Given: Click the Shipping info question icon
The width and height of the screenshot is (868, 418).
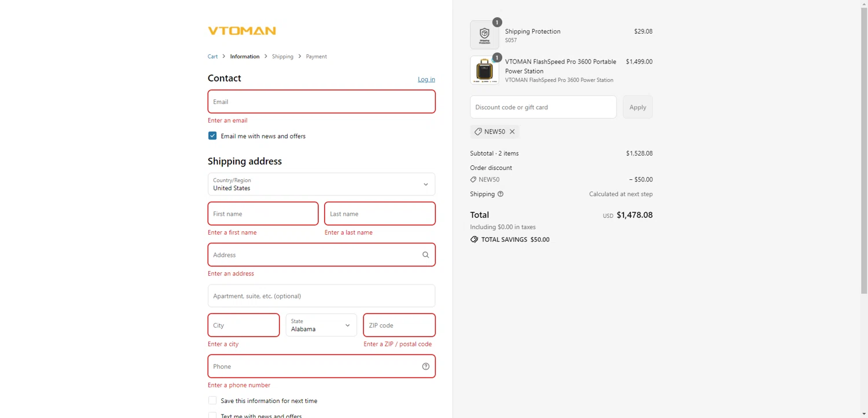Looking at the screenshot, I should [x=501, y=194].
